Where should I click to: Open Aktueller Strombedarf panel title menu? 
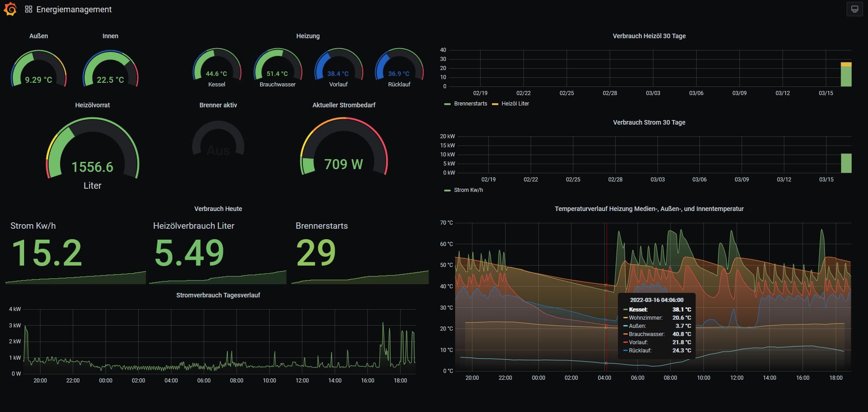344,105
